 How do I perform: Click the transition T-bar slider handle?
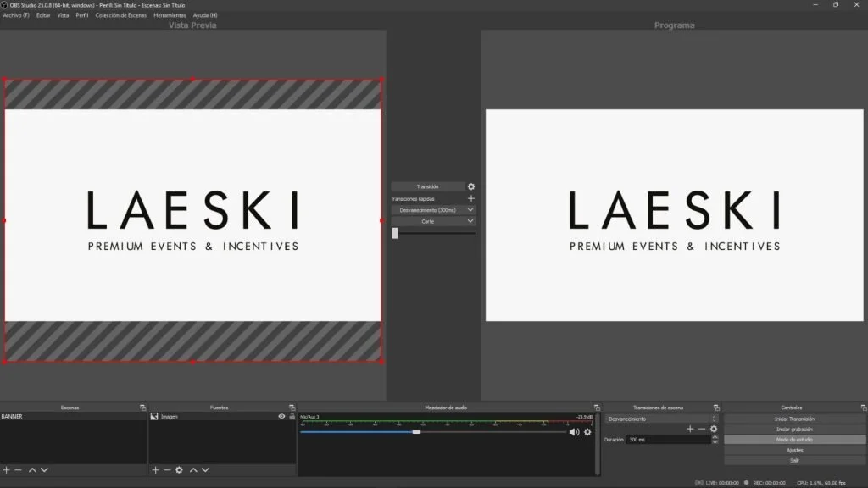[395, 233]
